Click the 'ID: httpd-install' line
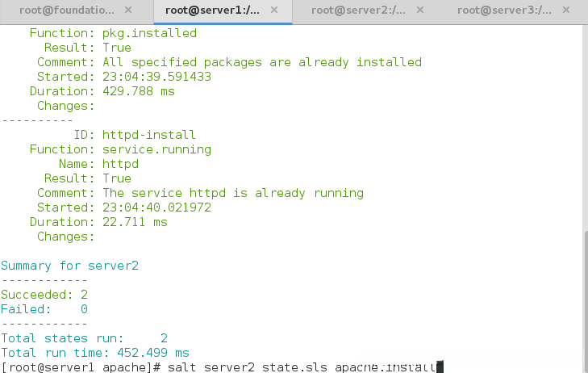Image resolution: width=588 pixels, height=373 pixels. [x=134, y=135]
